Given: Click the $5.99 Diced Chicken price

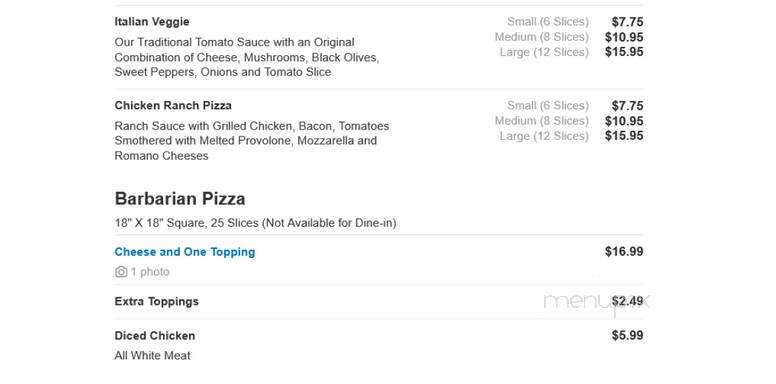Looking at the screenshot, I should [628, 336].
